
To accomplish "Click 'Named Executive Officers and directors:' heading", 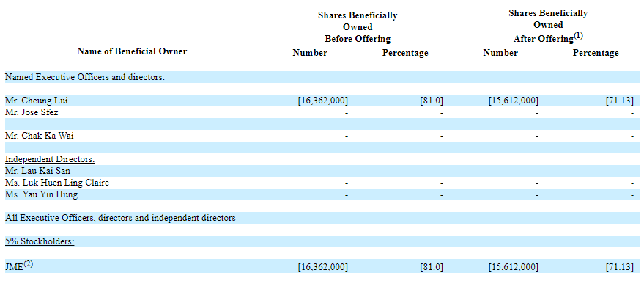I will tap(85, 77).
